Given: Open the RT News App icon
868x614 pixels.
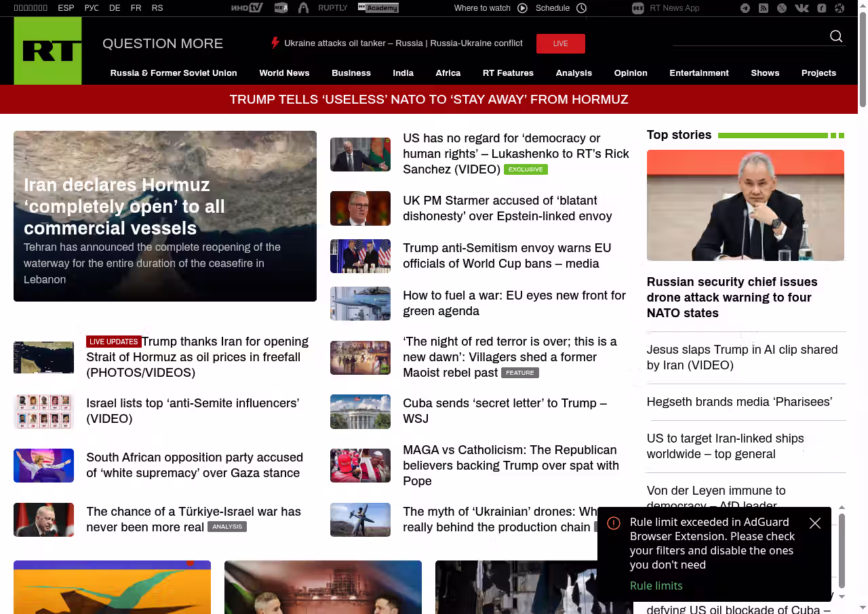Looking at the screenshot, I should 637,8.
